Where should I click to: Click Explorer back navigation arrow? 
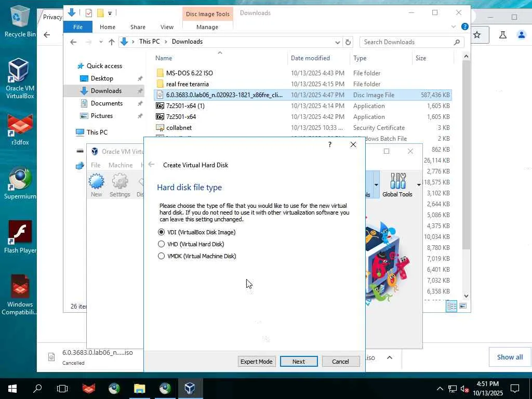coord(73,42)
